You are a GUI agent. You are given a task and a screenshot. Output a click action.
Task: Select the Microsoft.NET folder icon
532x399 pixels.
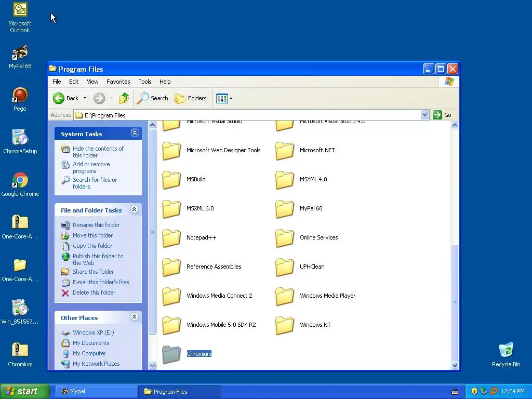point(285,151)
